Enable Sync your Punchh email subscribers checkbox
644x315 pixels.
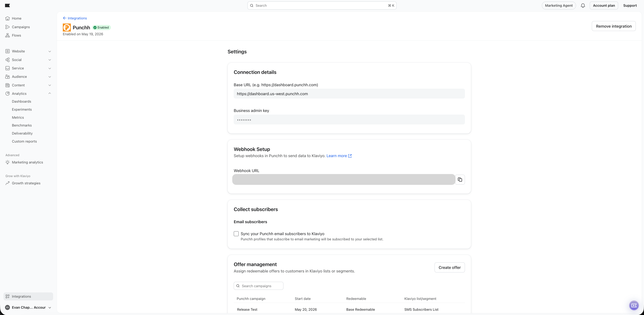[236, 234]
